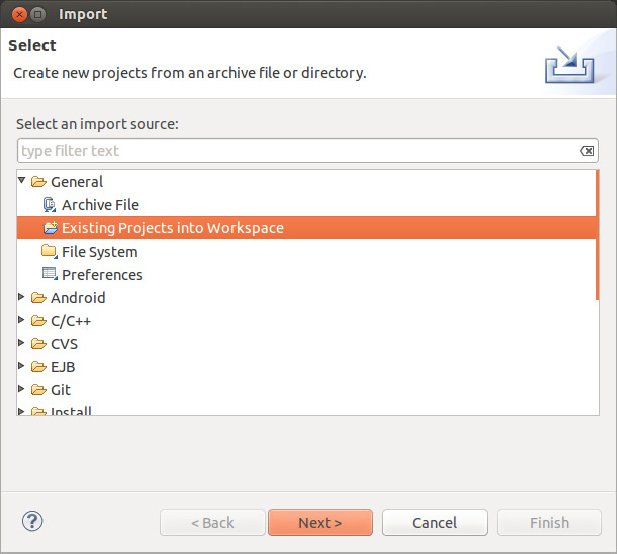Select the Archive File import source

100,205
